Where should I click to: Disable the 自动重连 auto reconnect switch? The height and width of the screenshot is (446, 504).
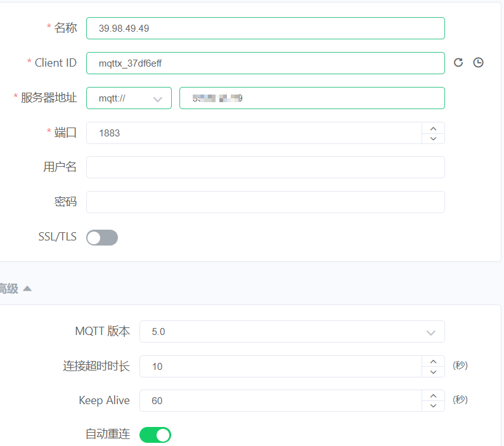tap(155, 435)
